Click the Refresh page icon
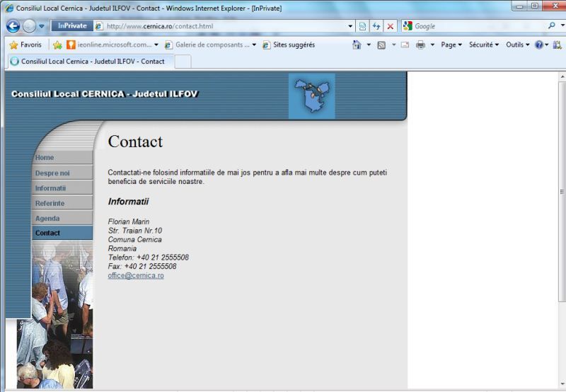The image size is (566, 392). pos(376,26)
